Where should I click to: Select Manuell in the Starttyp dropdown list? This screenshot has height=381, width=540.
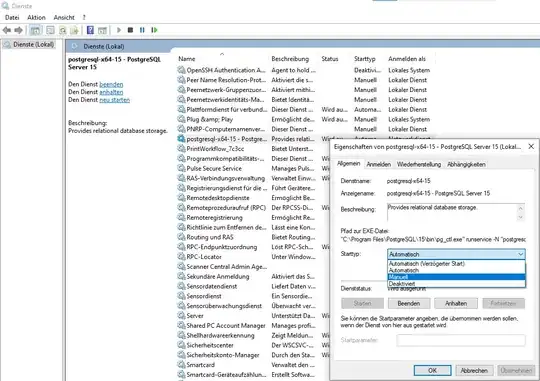point(456,277)
